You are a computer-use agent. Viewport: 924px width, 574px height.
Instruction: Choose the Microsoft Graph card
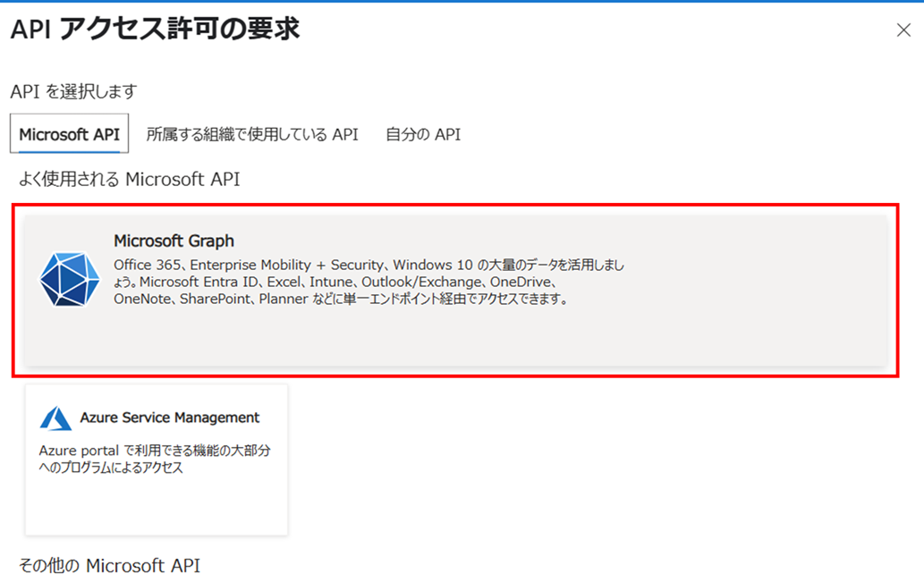pos(455,291)
